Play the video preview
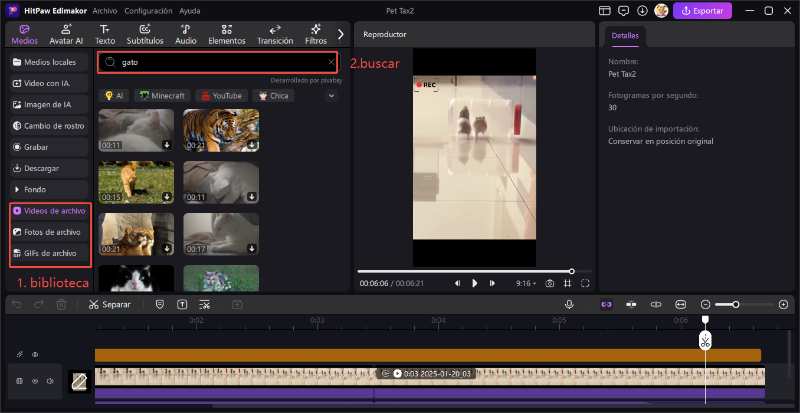This screenshot has height=413, width=800. point(474,283)
